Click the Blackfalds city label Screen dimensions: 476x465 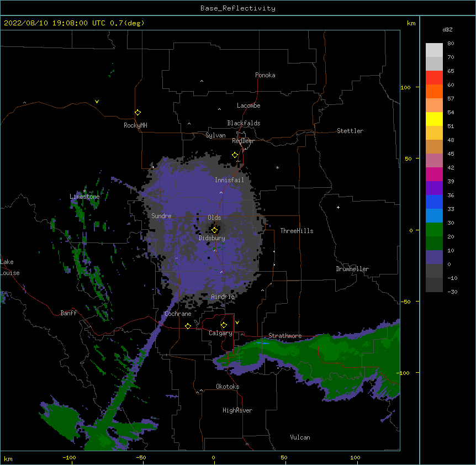(x=244, y=123)
